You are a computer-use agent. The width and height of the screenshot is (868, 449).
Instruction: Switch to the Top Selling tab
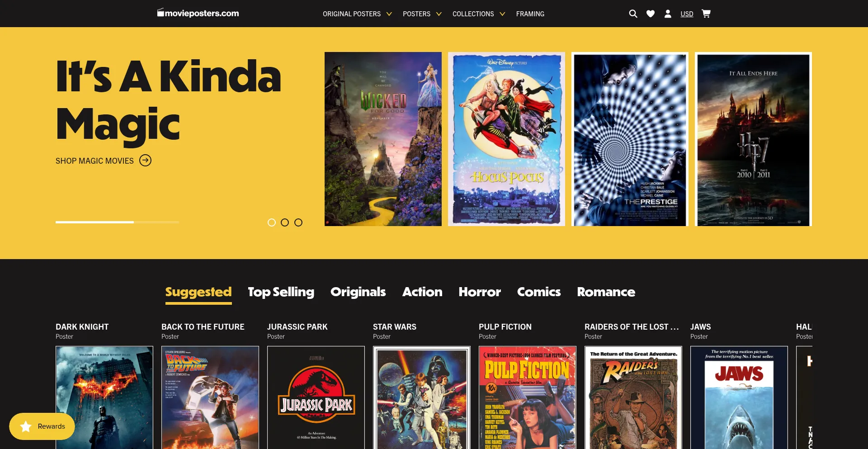(x=281, y=292)
